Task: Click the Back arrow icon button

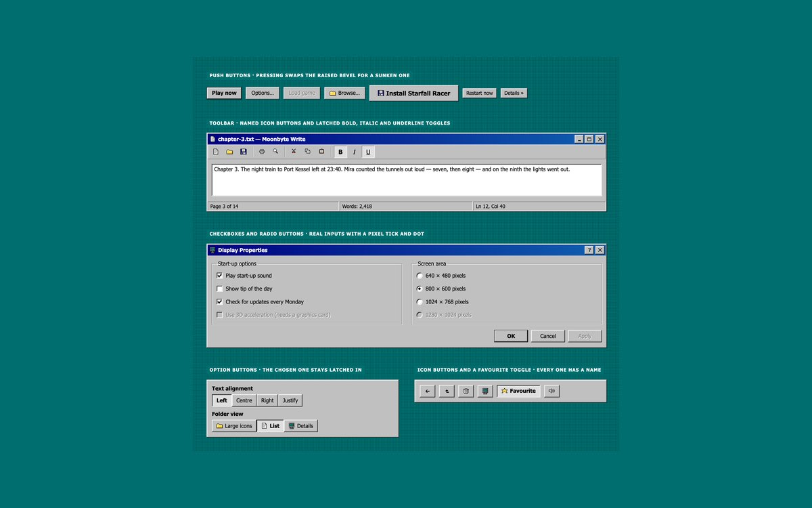Action: (427, 391)
